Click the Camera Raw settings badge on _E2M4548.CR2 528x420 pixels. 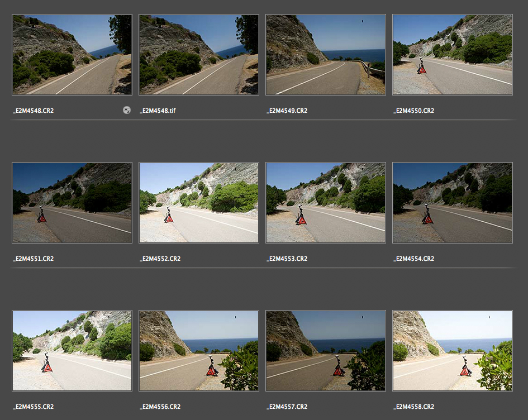(x=127, y=111)
